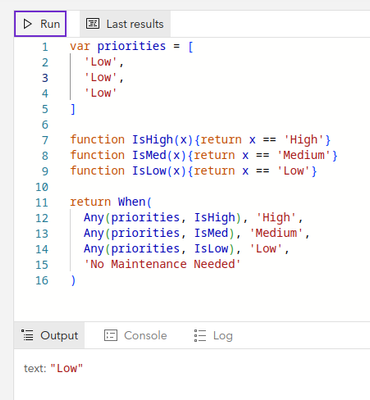The height and width of the screenshot is (400, 370).
Task: Click line number 1 in the gutter
Action: [45, 47]
